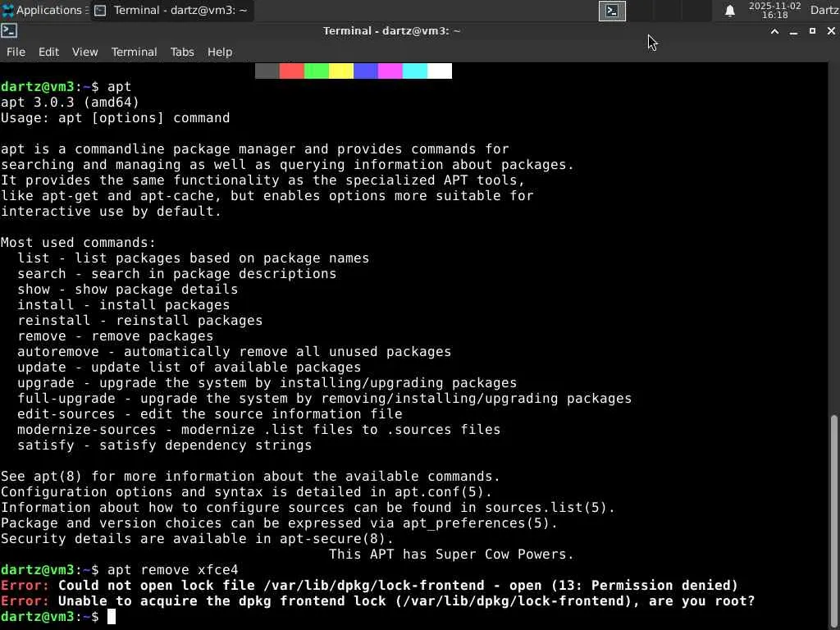Screen dimensions: 840x630
Task: Click the white color block
Action: point(440,71)
